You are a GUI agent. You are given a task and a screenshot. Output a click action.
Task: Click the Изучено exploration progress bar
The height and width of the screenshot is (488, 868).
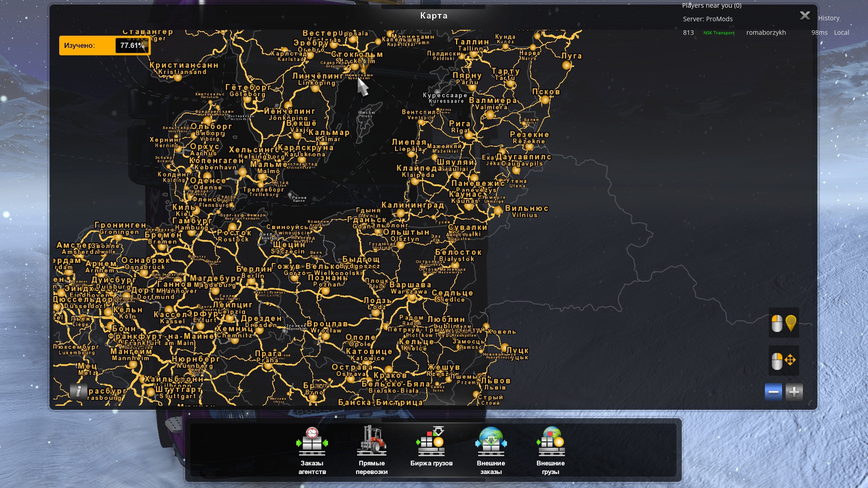[x=104, y=46]
